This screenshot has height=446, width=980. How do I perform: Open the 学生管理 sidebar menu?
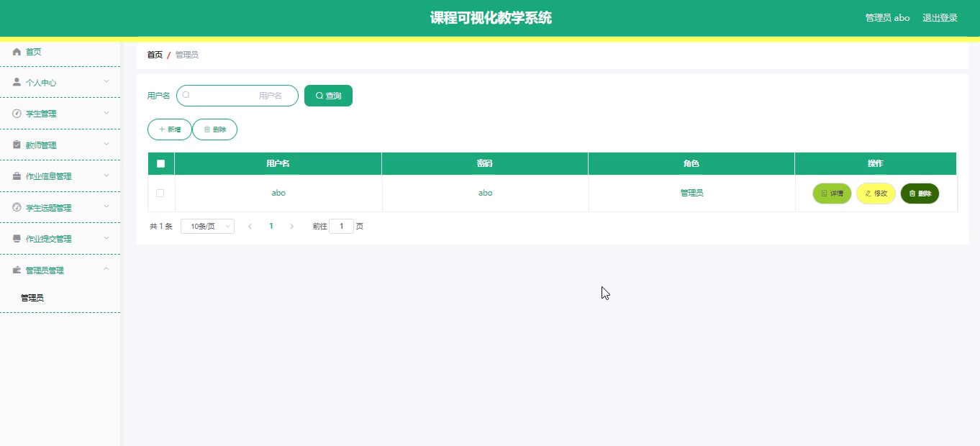[60, 114]
